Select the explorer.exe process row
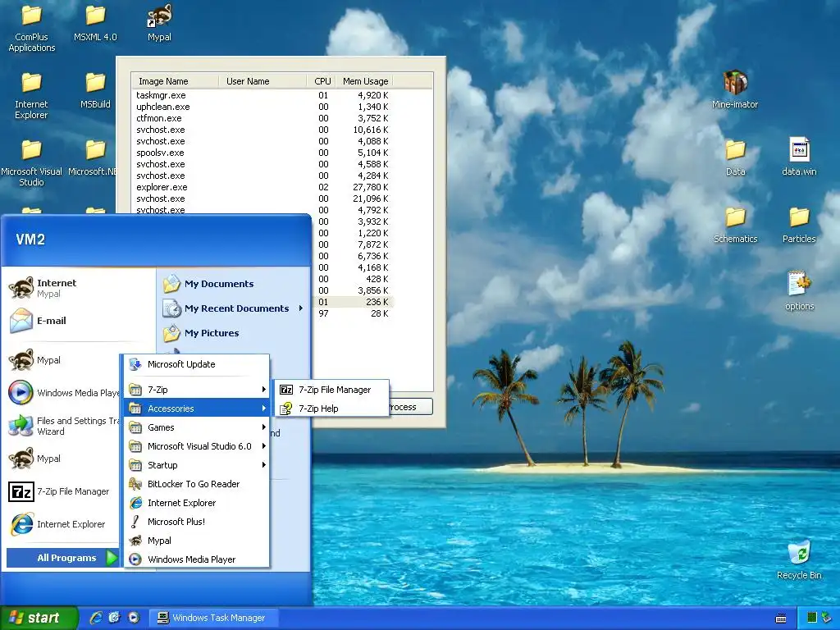 (x=262, y=187)
